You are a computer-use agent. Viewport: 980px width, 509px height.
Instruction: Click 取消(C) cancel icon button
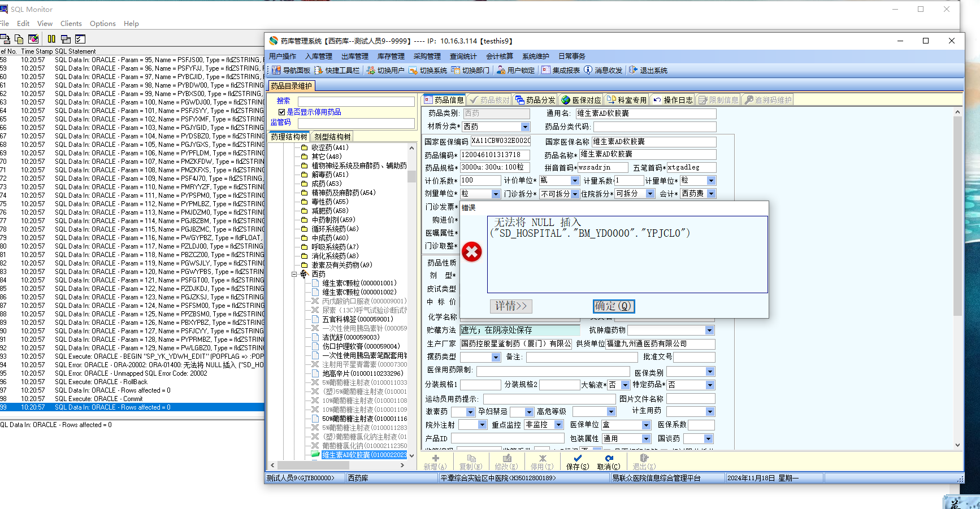(609, 462)
